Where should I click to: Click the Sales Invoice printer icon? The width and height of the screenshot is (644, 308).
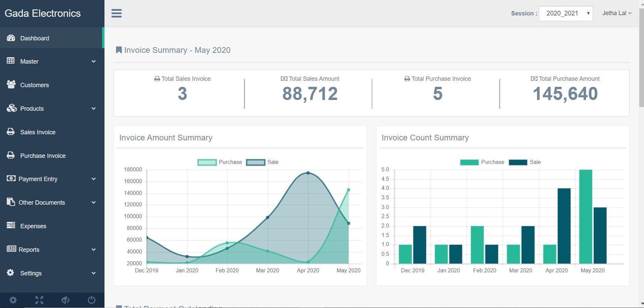[x=11, y=131]
